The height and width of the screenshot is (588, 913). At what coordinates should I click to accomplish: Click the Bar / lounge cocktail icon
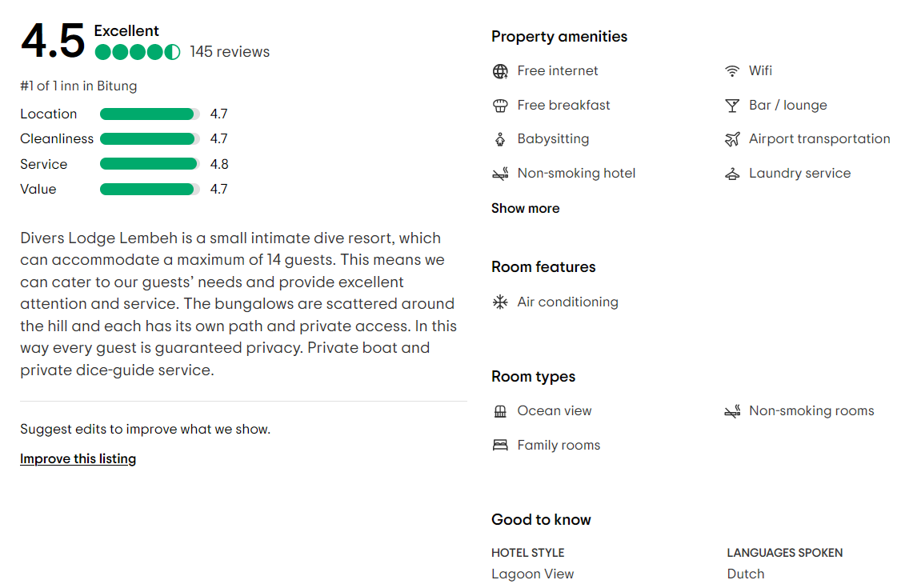(732, 106)
